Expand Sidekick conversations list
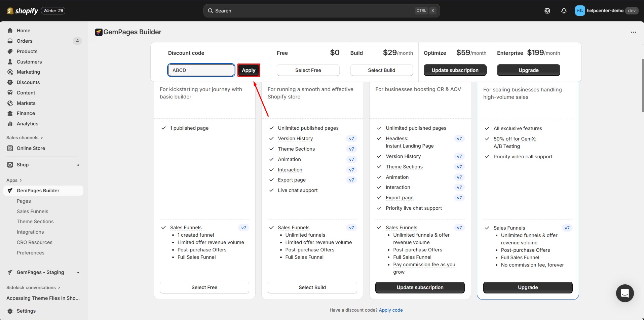Screen dimensions: 644x320 (33, 287)
